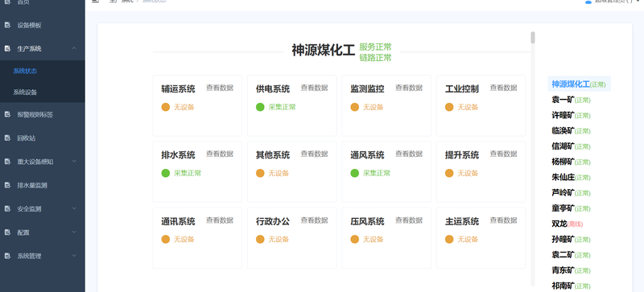View data link on 监测监控 card

click(x=409, y=88)
